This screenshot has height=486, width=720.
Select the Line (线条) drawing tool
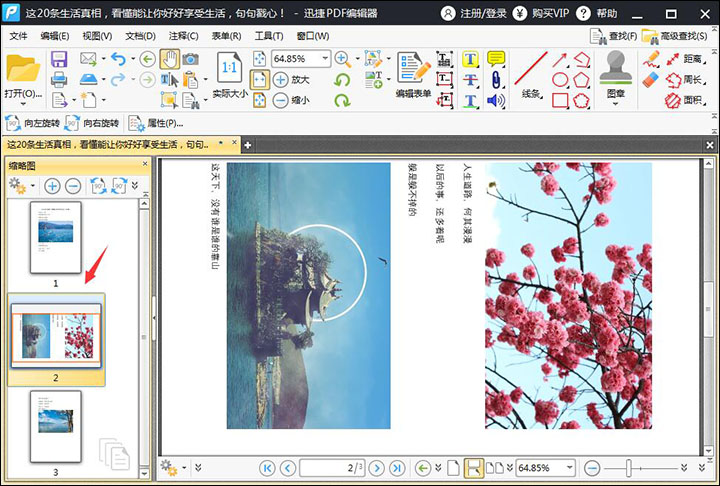530,68
